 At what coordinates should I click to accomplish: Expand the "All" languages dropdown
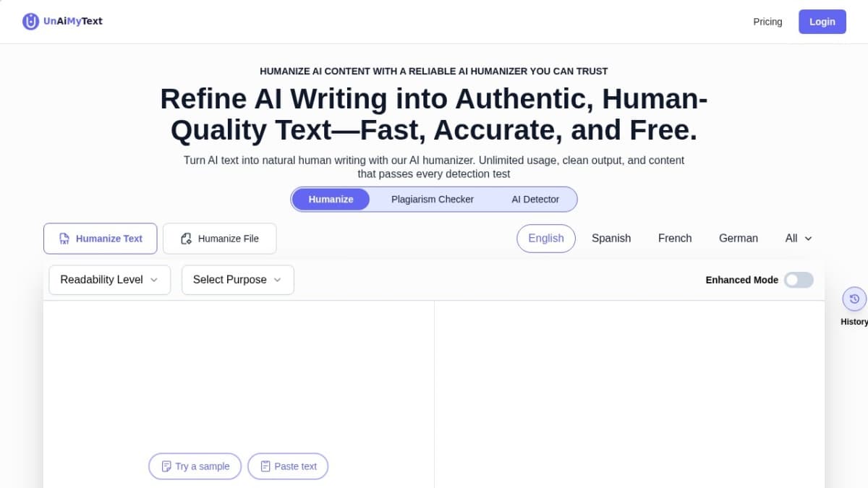tap(798, 238)
